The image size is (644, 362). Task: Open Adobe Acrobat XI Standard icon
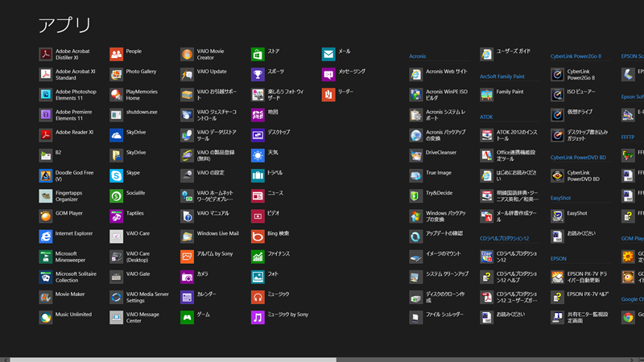pos(46,74)
